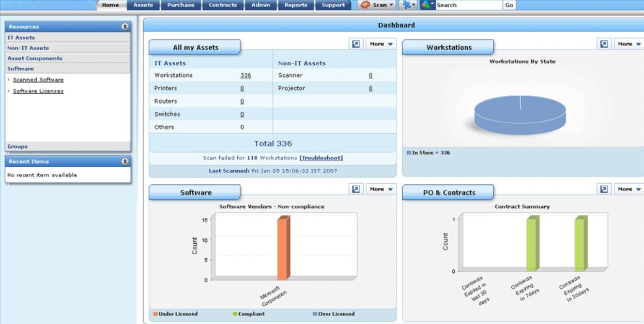Open the Workstations count 336 link
The image size is (644, 324).
[x=246, y=76]
